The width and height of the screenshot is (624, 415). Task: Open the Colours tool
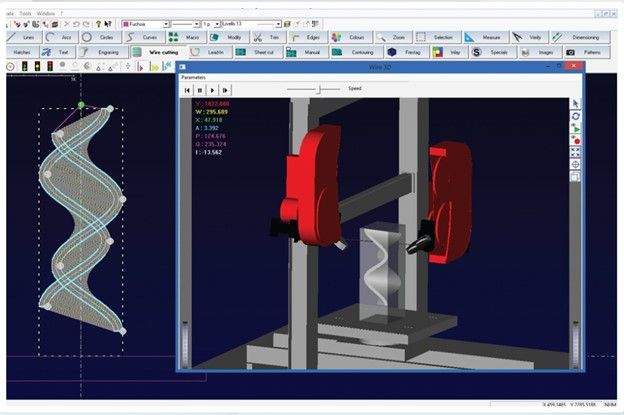pos(350,37)
